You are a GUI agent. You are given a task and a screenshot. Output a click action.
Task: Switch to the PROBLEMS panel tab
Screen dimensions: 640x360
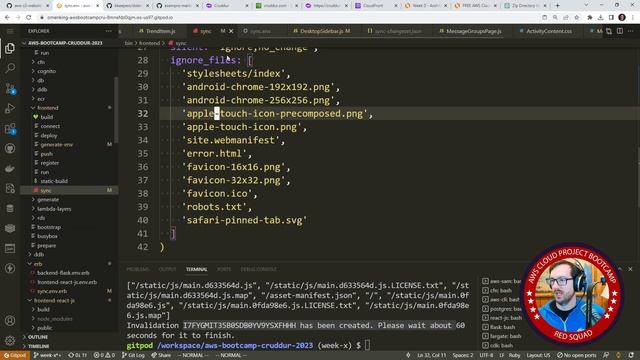[138, 269]
